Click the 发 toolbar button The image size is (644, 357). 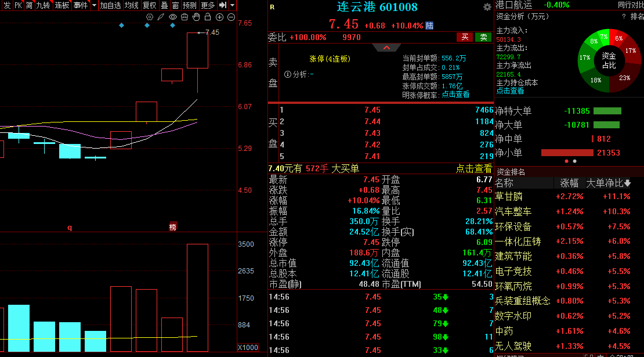coord(7,5)
